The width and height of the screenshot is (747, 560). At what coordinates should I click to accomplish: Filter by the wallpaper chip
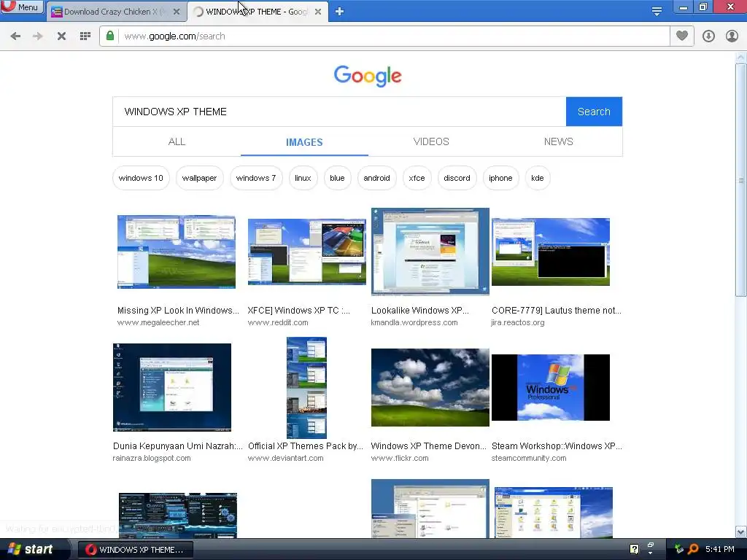click(x=199, y=178)
